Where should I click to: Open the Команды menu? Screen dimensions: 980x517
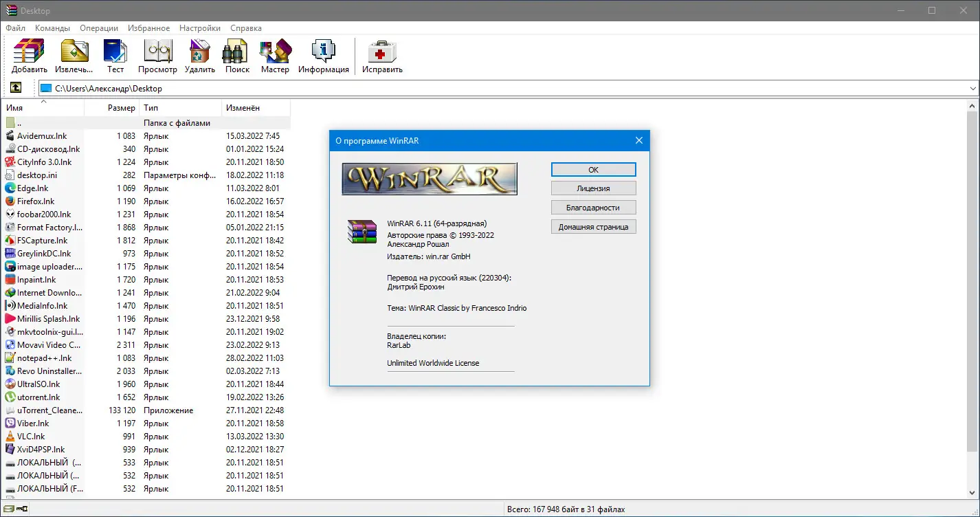pyautogui.click(x=52, y=27)
